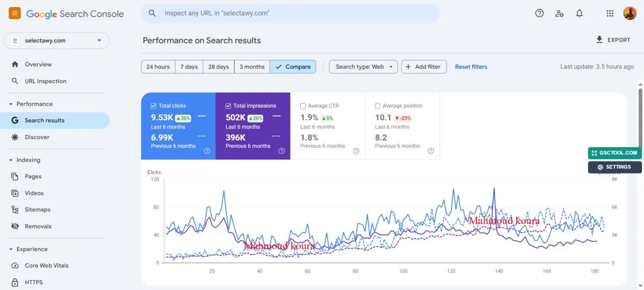The image size is (644, 290).
Task: Click the 9.53K total clicks value
Action: click(x=162, y=117)
